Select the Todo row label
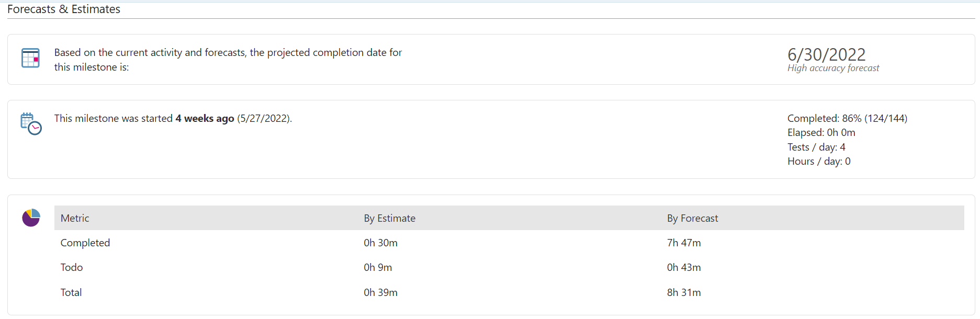980x319 pixels. click(72, 268)
